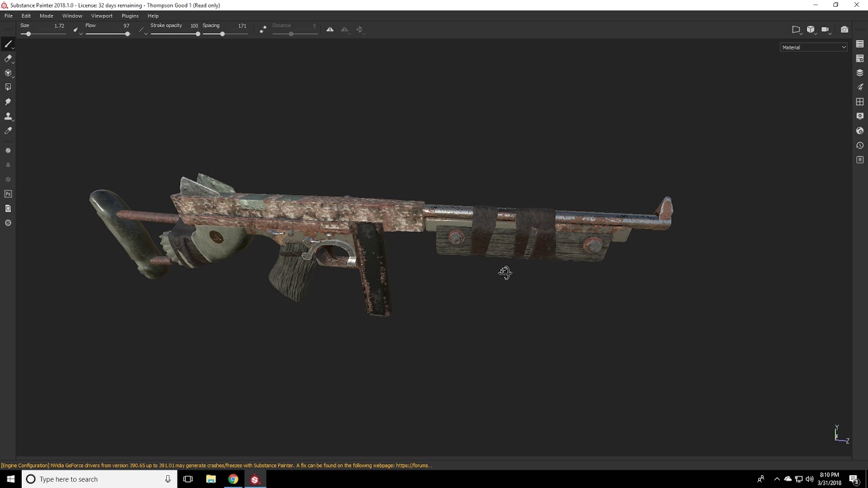868x488 pixels.
Task: Open the Viewport menu
Action: click(x=102, y=16)
